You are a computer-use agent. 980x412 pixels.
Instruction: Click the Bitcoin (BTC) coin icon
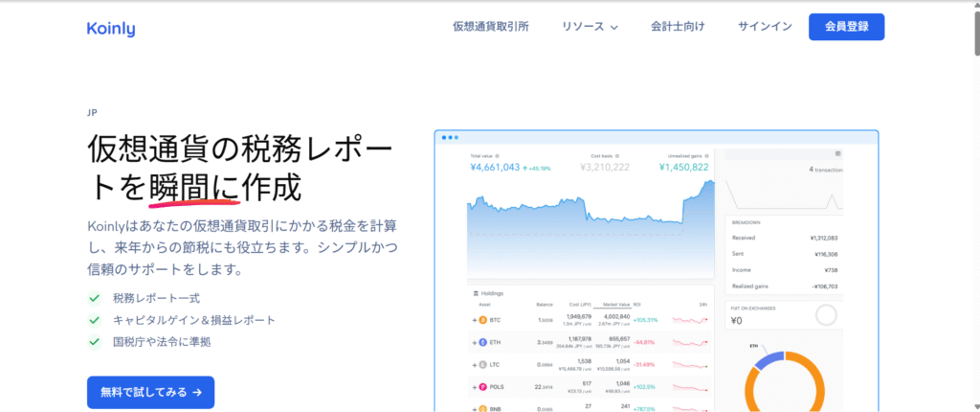pyautogui.click(x=483, y=319)
